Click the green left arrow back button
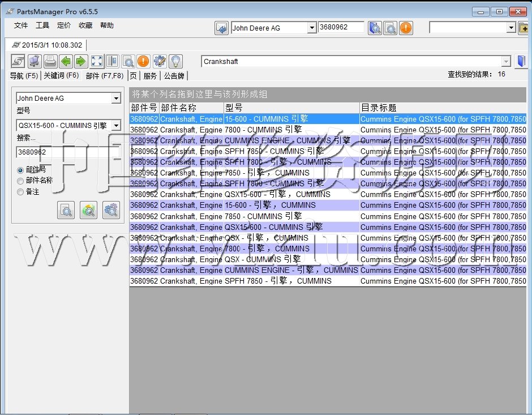The image size is (532, 415). click(x=66, y=61)
